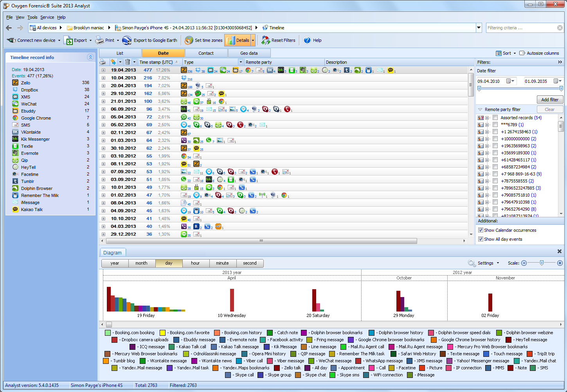This screenshot has height=392, width=567.
Task: Select the DropBox icon in record info
Action: [x=15, y=89]
